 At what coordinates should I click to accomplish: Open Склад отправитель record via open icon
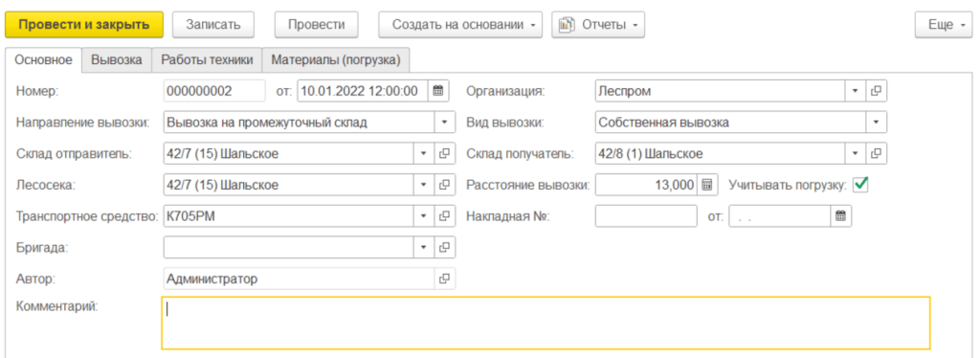pos(444,153)
